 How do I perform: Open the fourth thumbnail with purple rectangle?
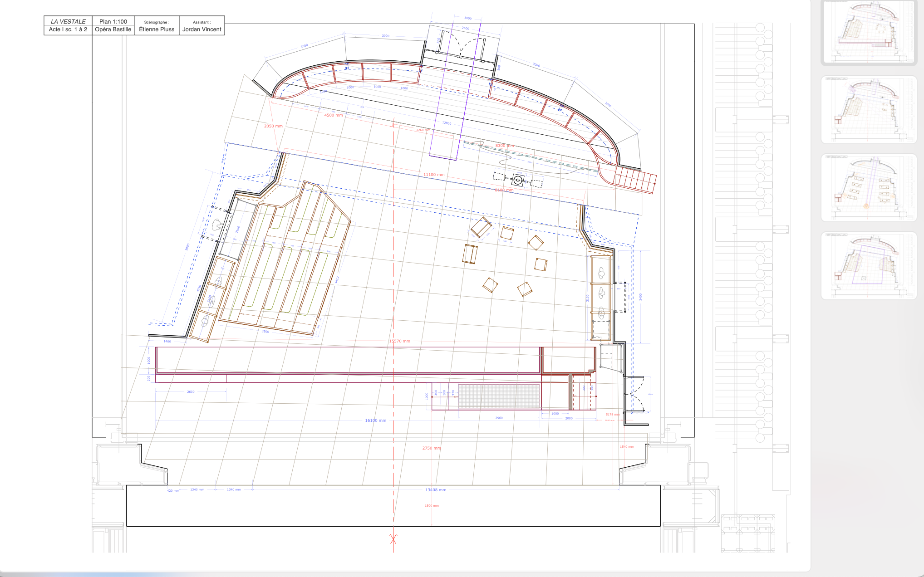[x=869, y=266]
